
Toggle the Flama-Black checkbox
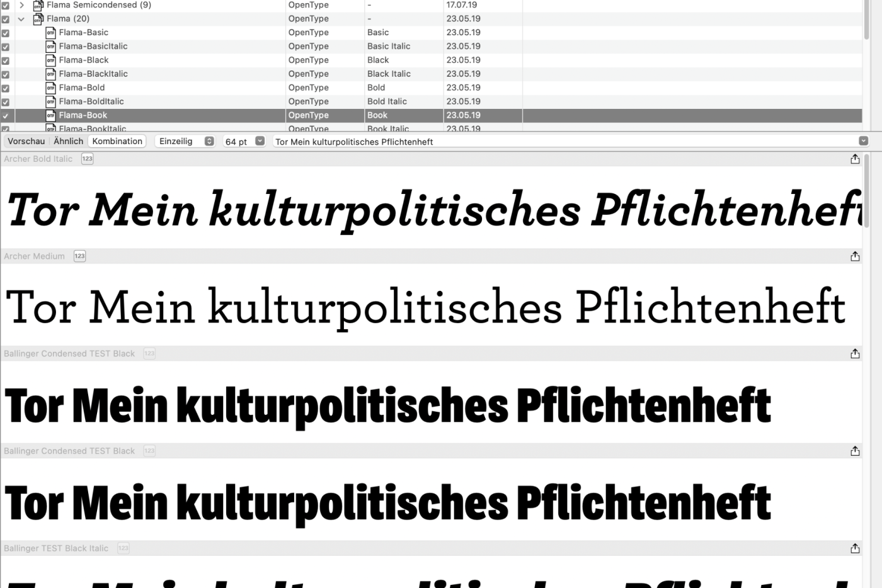[x=6, y=61]
